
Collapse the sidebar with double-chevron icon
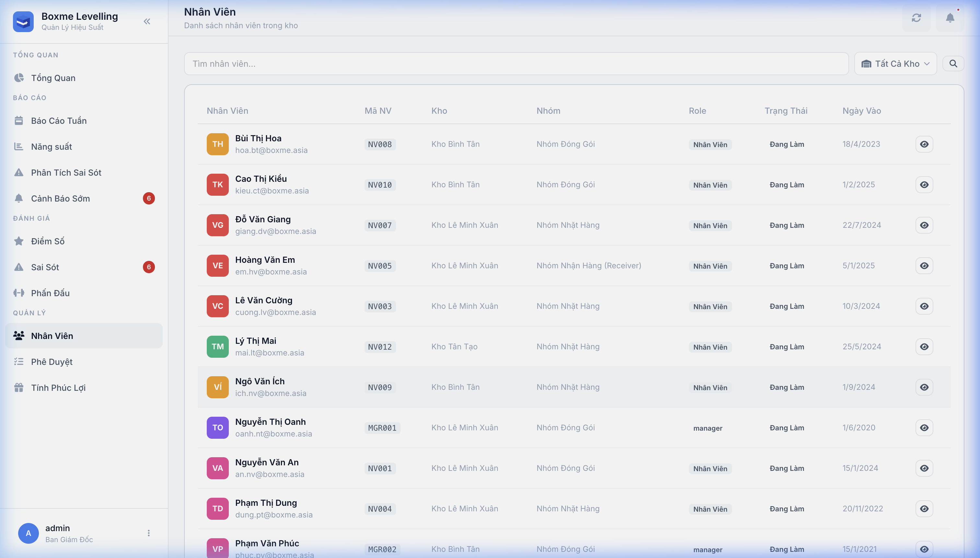point(147,21)
